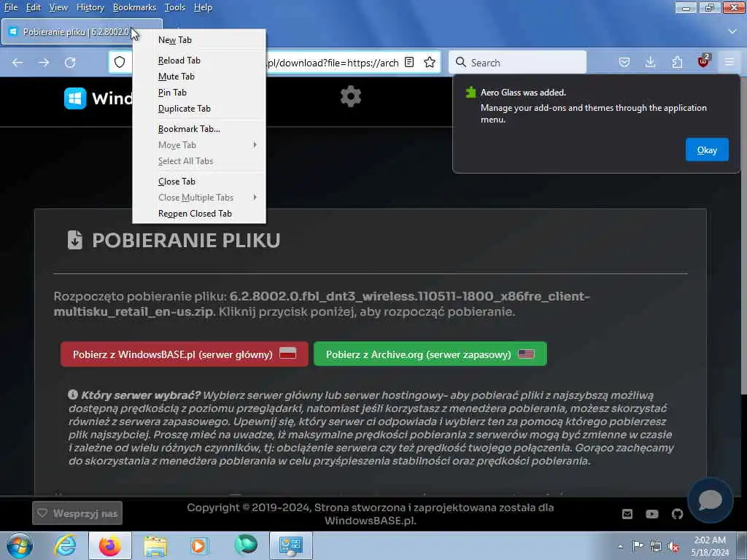747x560 pixels.
Task: Open Windows Explorer folder in taskbar
Action: [155, 545]
